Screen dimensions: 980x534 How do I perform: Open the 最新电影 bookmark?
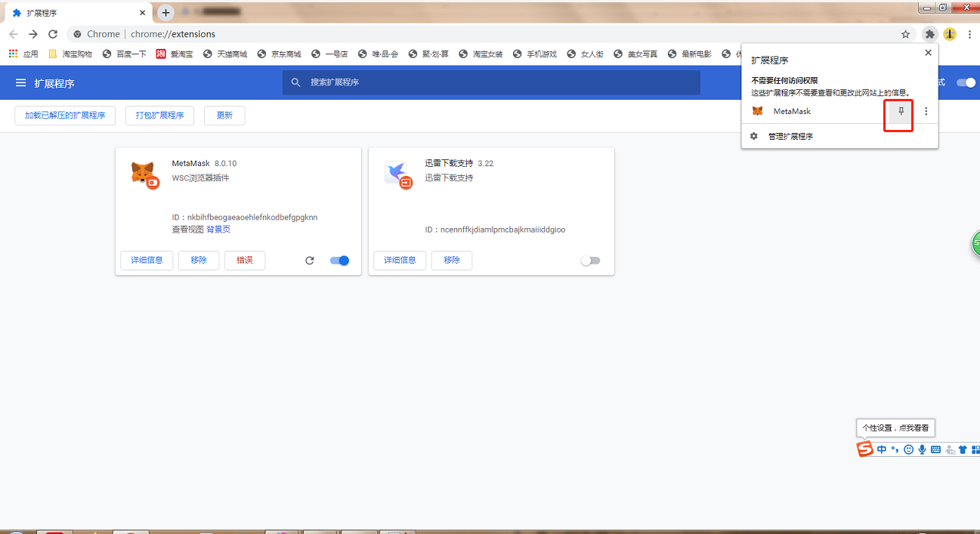690,54
